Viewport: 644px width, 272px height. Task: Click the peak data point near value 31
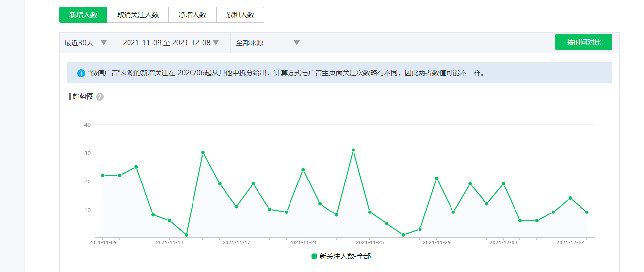click(353, 150)
